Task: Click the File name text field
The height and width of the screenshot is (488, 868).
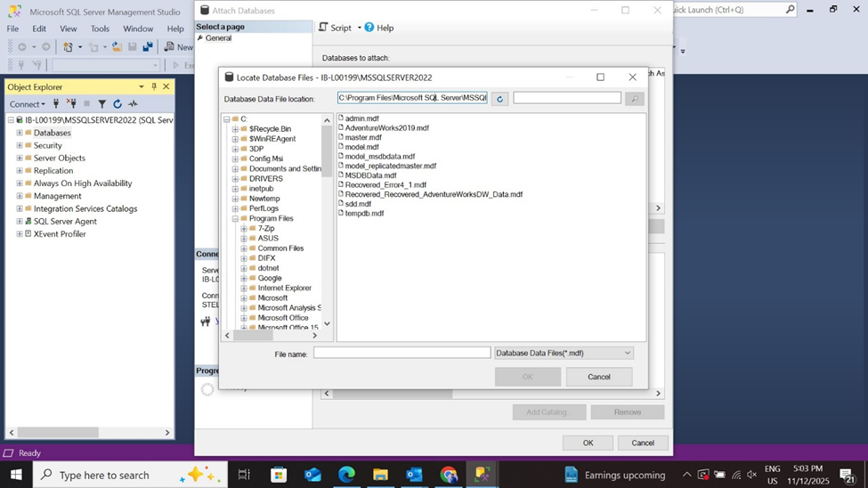Action: point(402,354)
